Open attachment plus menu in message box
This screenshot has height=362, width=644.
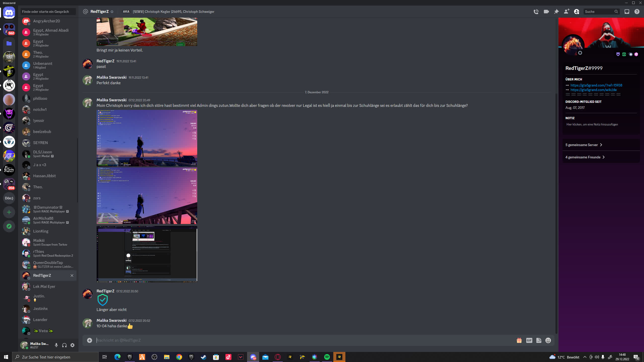[90, 340]
